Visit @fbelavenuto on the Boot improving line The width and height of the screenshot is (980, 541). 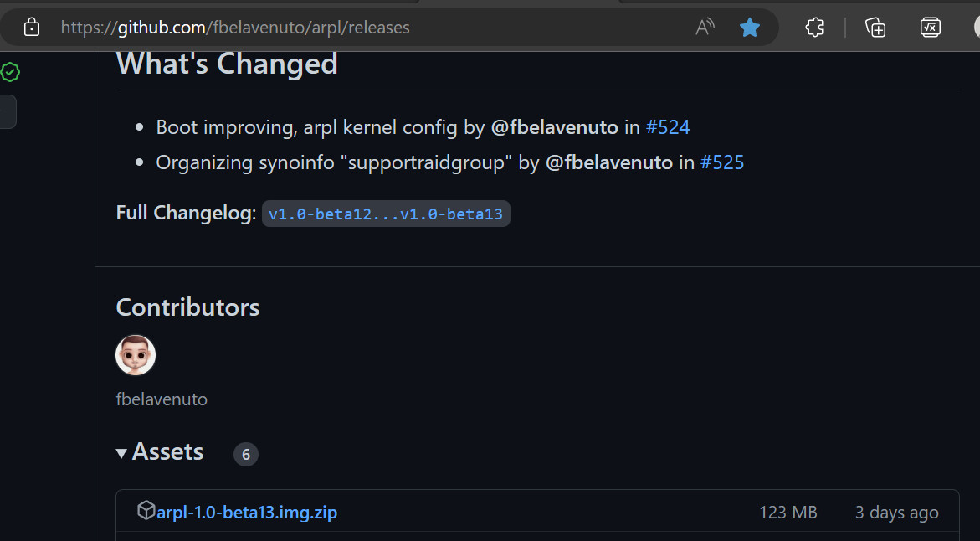point(554,127)
